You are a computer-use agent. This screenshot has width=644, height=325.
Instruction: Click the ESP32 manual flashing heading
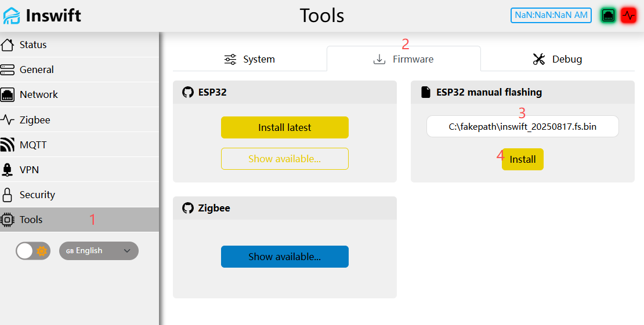point(489,92)
